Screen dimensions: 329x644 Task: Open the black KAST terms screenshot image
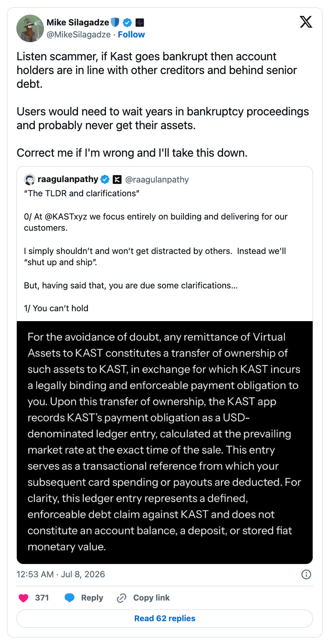tap(164, 443)
